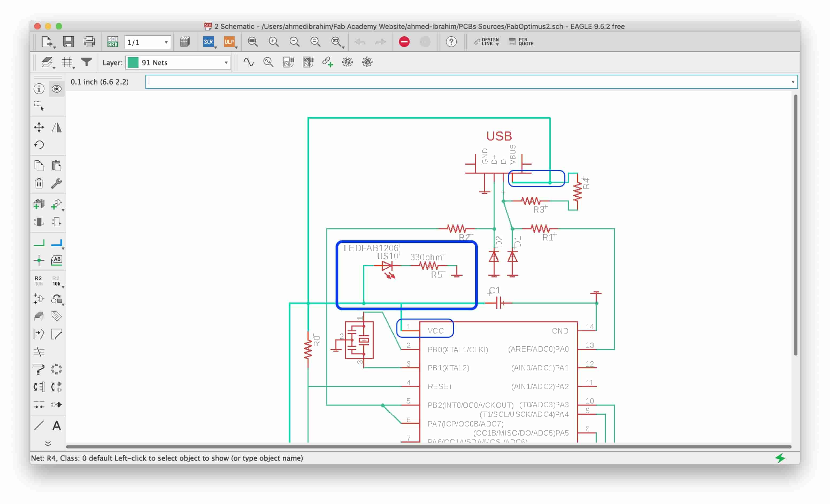Select the Text tool (A icon)
The width and height of the screenshot is (830, 504).
57,425
